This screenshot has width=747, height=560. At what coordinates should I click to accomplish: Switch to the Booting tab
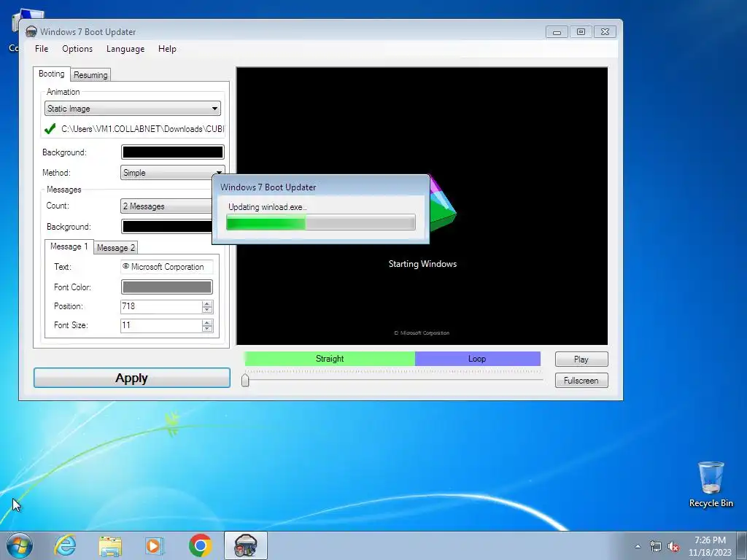tap(52, 74)
